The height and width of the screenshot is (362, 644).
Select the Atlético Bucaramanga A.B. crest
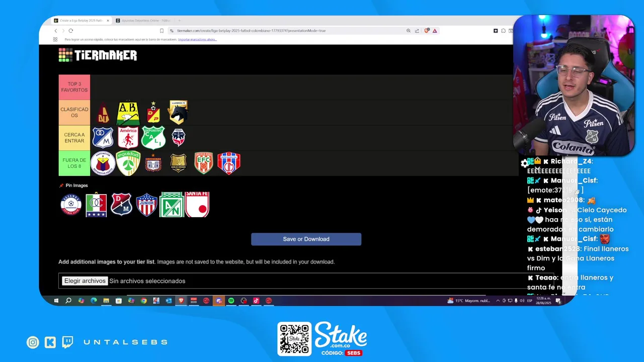click(128, 113)
